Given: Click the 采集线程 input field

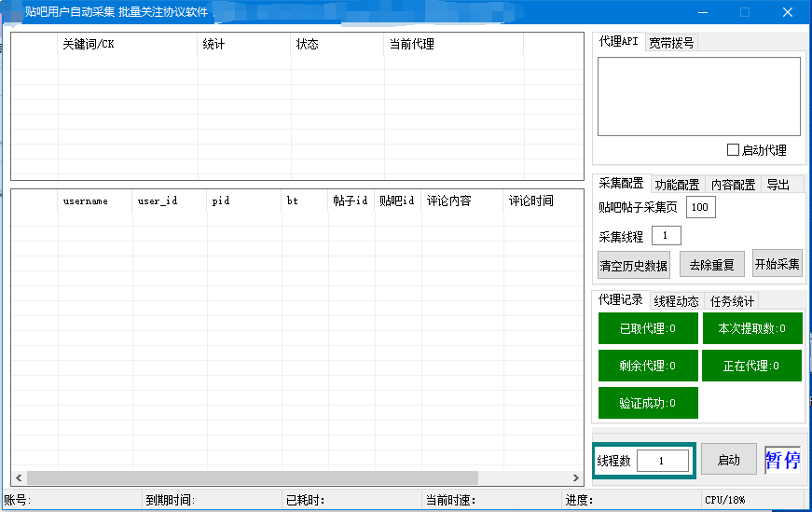Looking at the screenshot, I should [x=666, y=235].
